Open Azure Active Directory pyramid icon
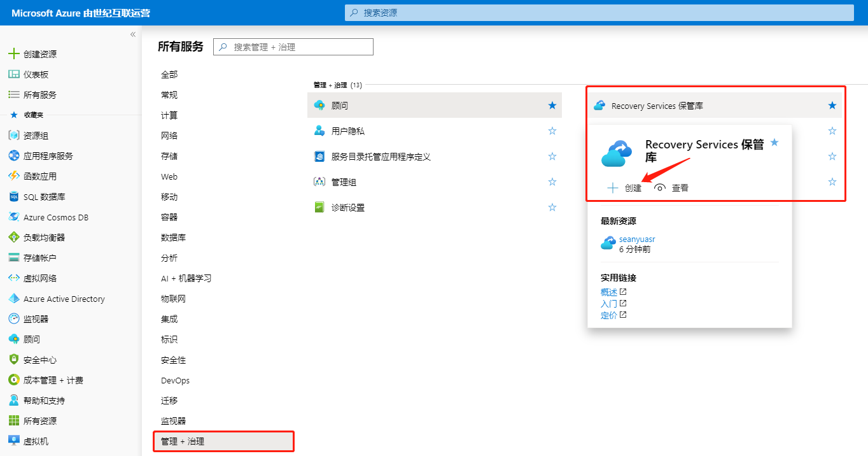The width and height of the screenshot is (868, 456). pos(14,298)
